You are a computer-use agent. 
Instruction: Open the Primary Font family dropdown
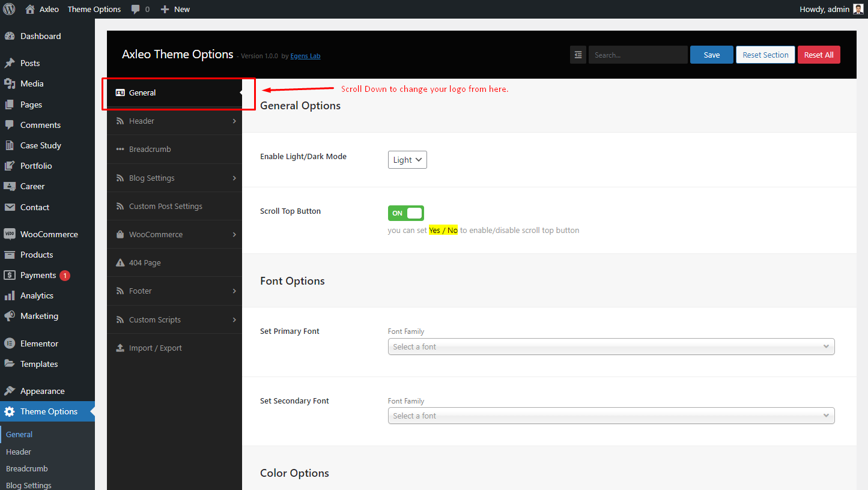point(611,346)
